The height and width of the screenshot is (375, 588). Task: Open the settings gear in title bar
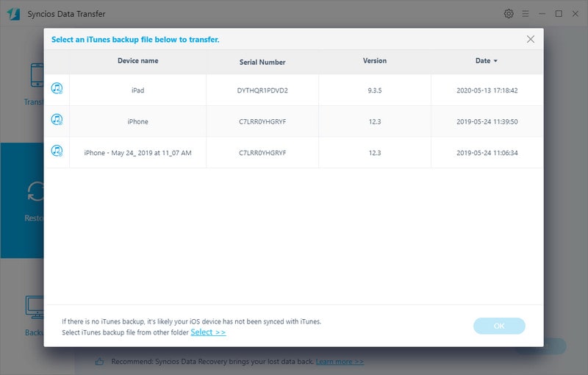click(509, 14)
